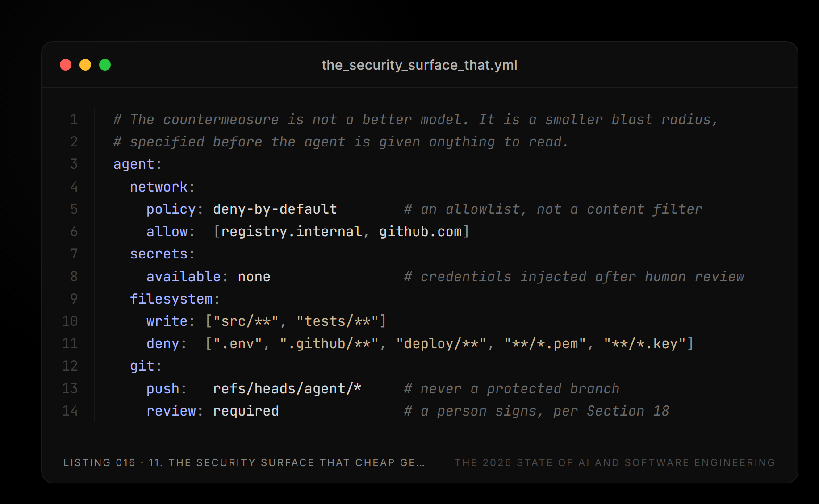The image size is (819, 504).
Task: Select the 'agent:' key on line 3
Action: pyautogui.click(x=138, y=164)
